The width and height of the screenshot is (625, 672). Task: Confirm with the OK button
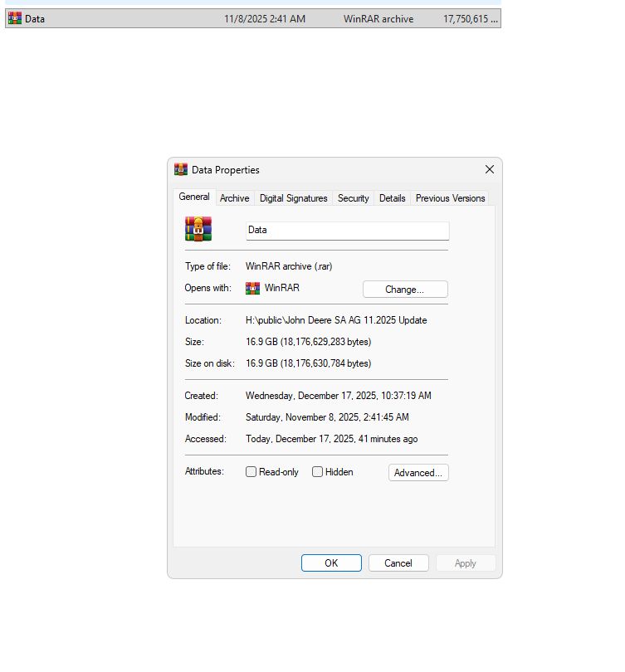pos(331,562)
